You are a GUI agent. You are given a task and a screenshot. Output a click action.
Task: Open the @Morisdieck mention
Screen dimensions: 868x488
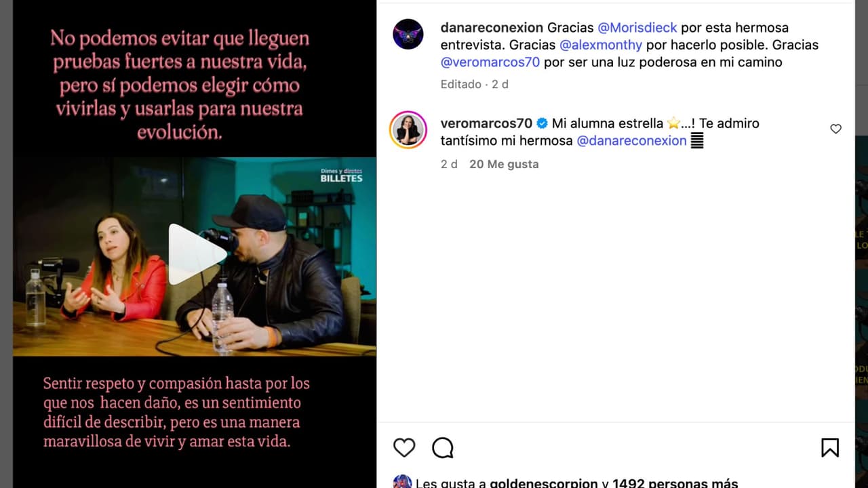[x=637, y=28]
